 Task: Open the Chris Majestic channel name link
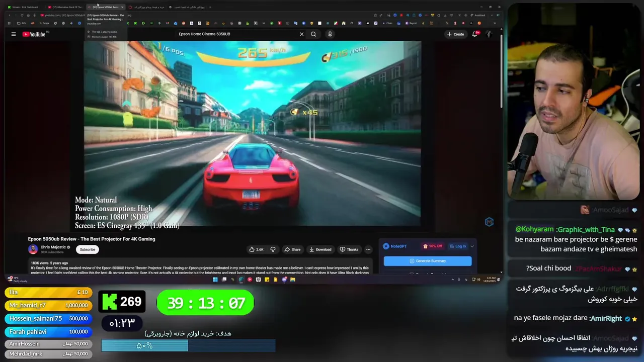click(53, 247)
